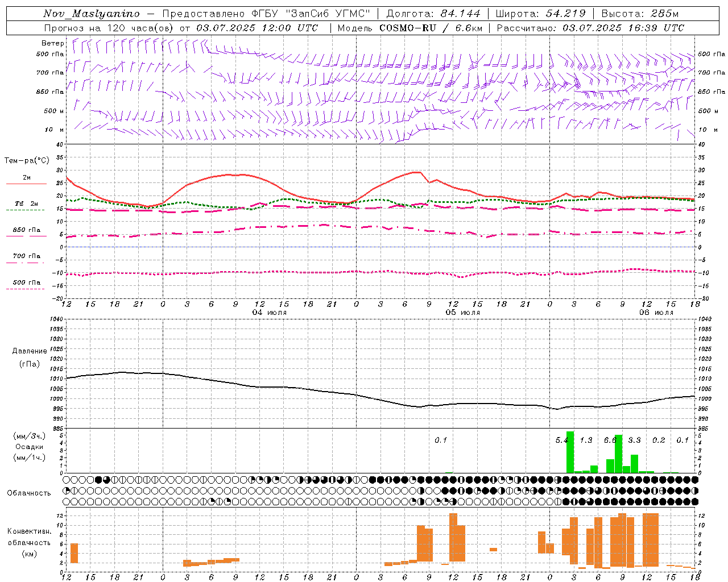Click the 04 июля date label
Viewport: 728px width, 582px height.
270,312
